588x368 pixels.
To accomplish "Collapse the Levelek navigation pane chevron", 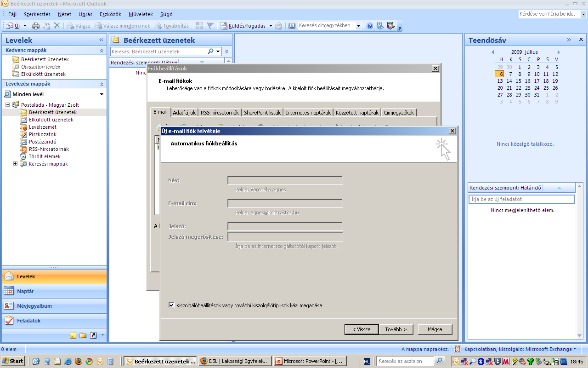I will click(101, 40).
